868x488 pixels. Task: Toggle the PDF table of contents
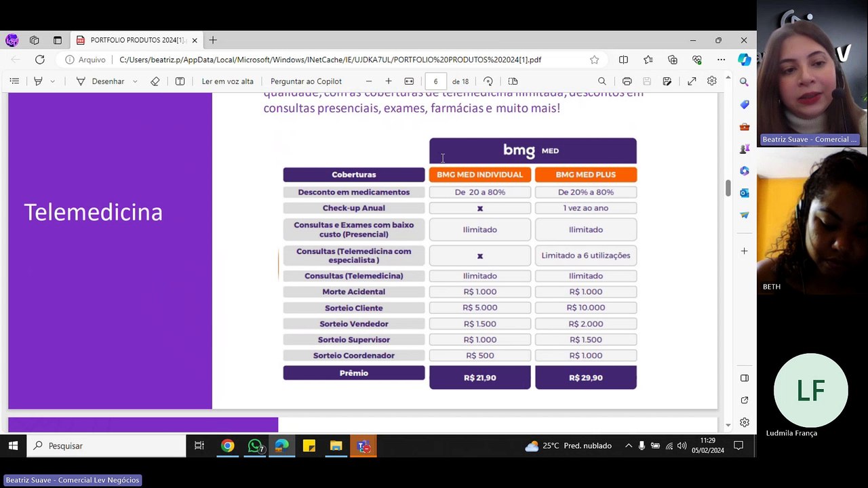14,81
